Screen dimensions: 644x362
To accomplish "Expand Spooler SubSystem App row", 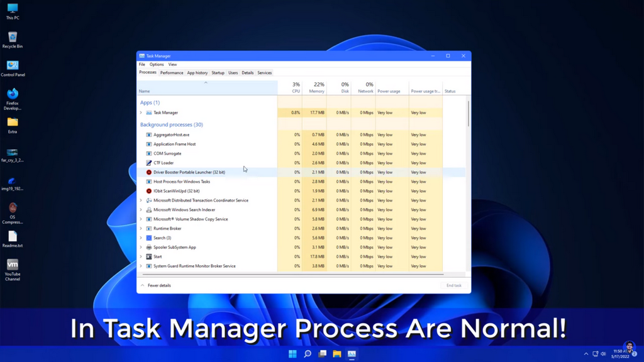I will coord(141,248).
